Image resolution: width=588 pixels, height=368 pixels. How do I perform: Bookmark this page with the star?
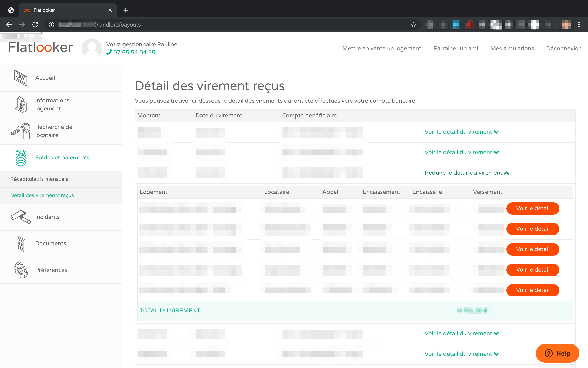click(414, 25)
